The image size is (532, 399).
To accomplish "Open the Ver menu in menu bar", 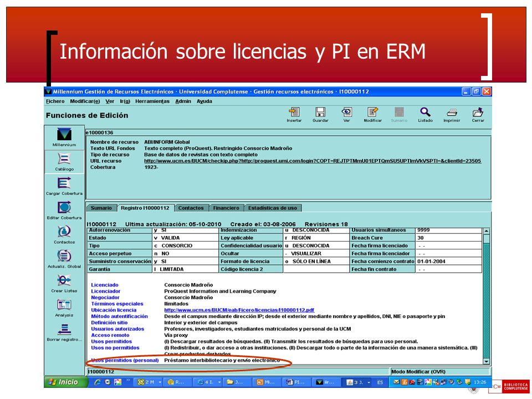I will [110, 101].
